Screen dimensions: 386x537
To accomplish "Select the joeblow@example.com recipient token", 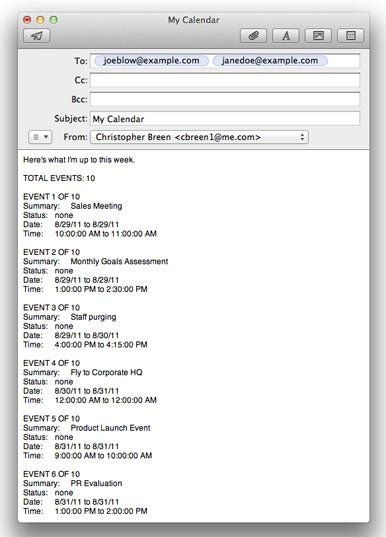I will click(151, 61).
